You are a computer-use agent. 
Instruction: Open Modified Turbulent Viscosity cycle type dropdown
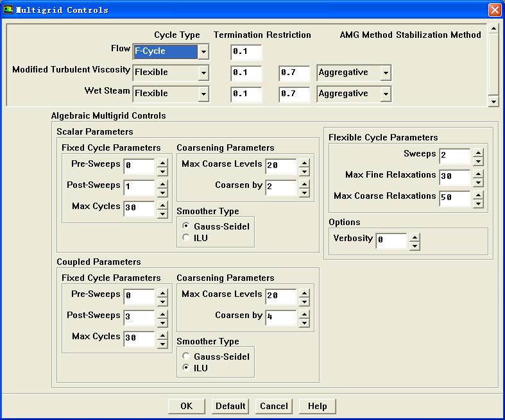click(x=203, y=73)
